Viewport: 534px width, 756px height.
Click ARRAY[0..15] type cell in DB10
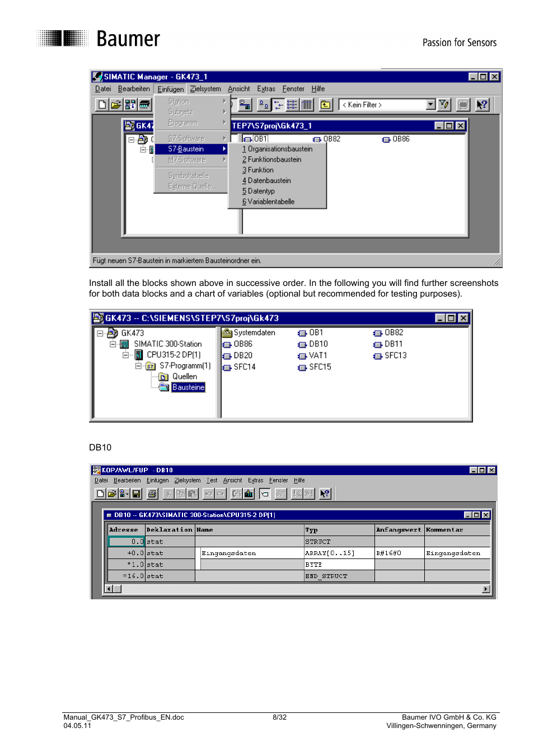pos(339,553)
